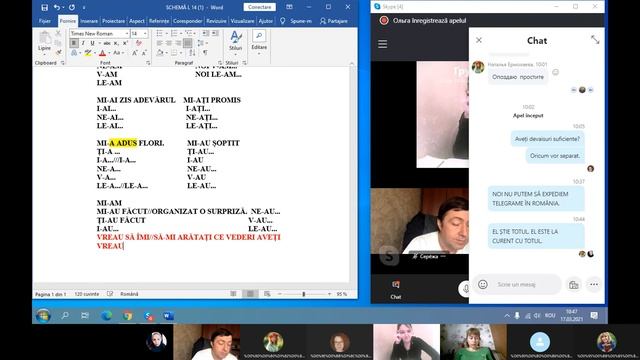Open Google Chrome from taskbar

(x=127, y=316)
